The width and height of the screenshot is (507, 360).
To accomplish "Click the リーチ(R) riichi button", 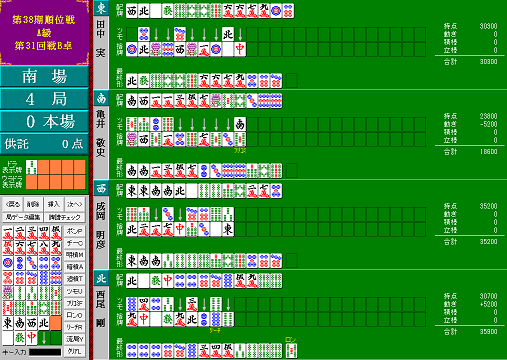I will coord(75,327).
